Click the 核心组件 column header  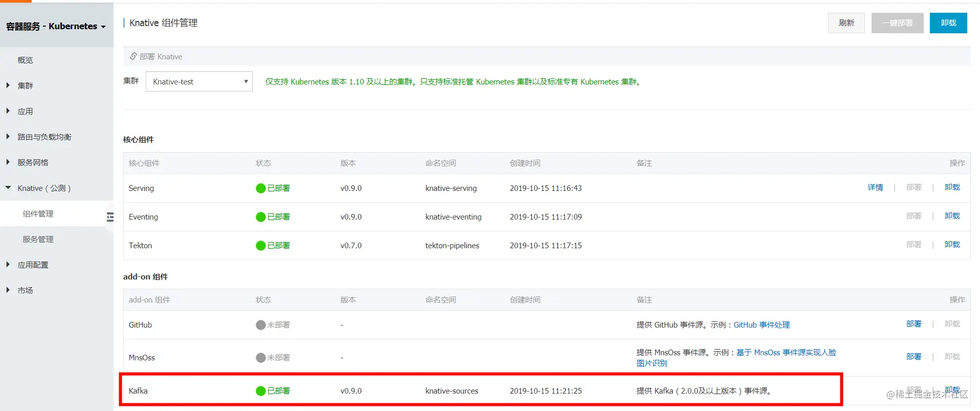[x=144, y=163]
